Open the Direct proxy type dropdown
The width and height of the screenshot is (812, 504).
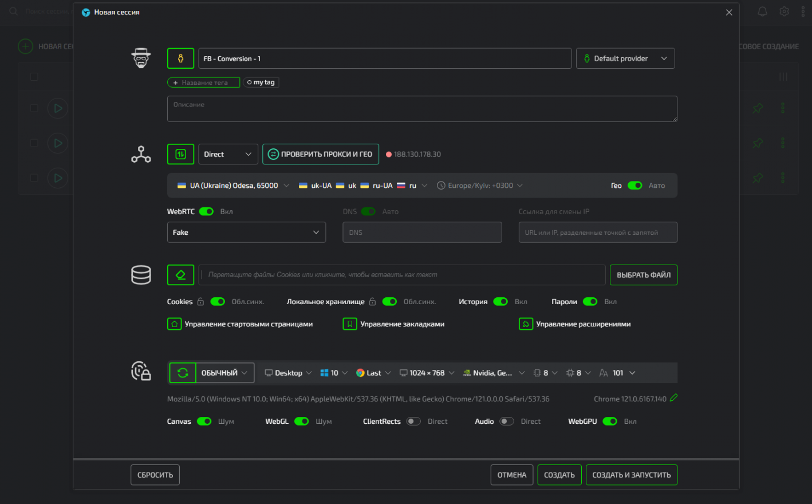click(x=228, y=154)
